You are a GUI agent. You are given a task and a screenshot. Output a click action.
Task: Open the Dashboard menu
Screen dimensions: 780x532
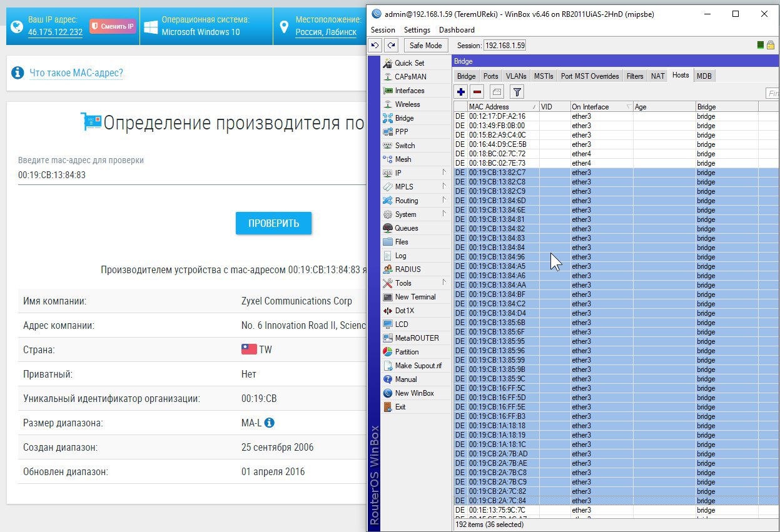tap(457, 30)
